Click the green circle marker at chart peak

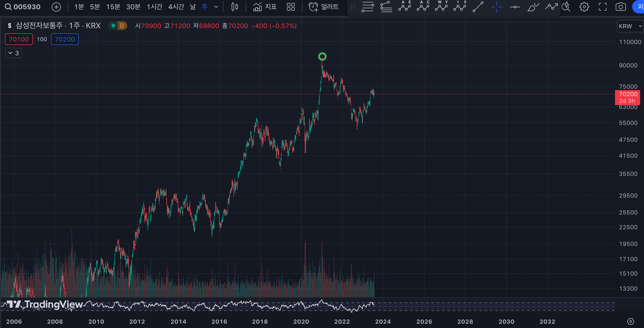tap(322, 57)
